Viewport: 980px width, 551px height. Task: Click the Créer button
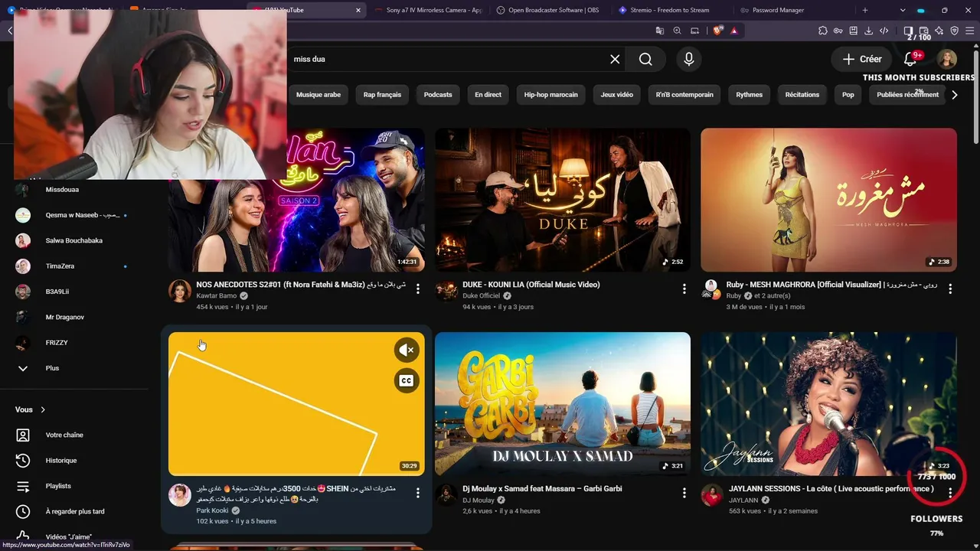click(x=862, y=59)
